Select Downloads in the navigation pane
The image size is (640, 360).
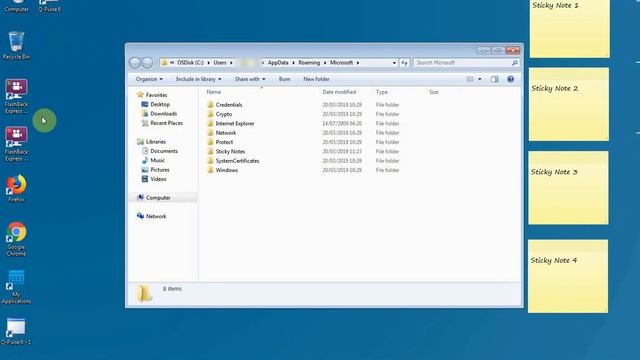[164, 113]
